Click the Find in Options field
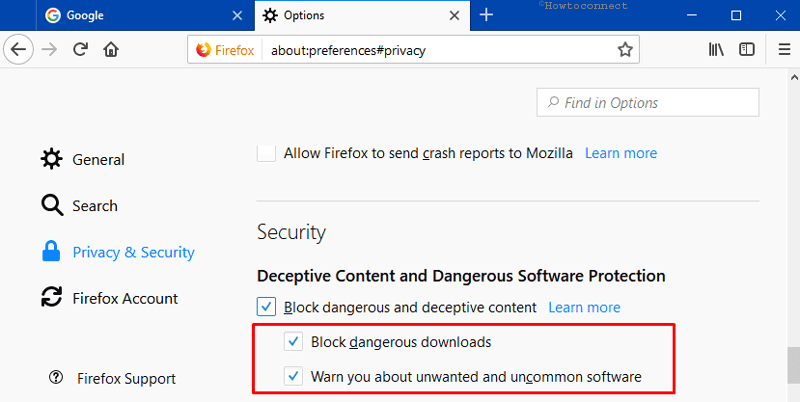The width and height of the screenshot is (800, 402). click(x=647, y=103)
